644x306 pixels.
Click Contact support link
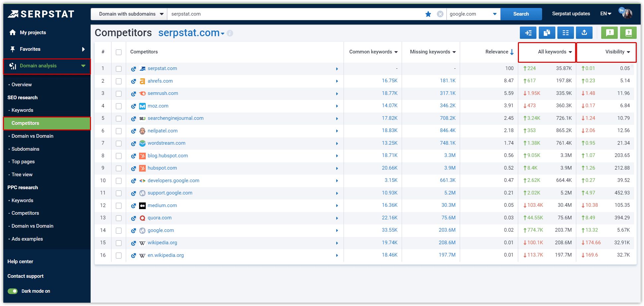[x=26, y=276]
